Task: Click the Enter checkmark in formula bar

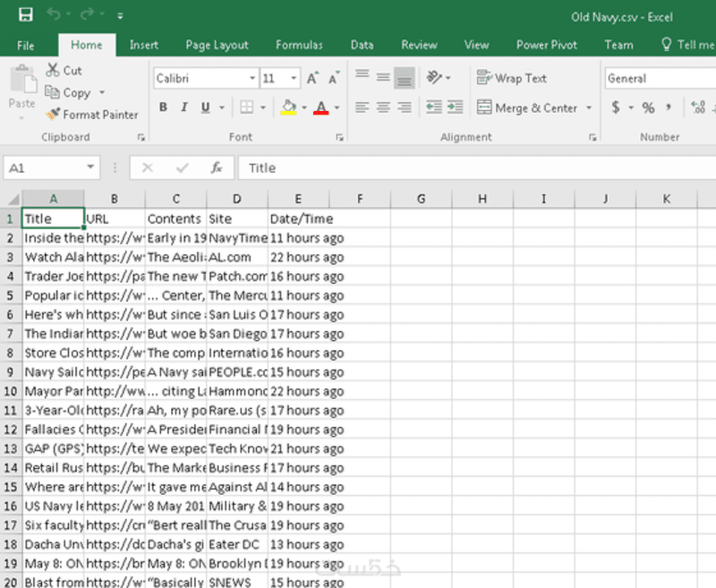Action: pos(183,168)
